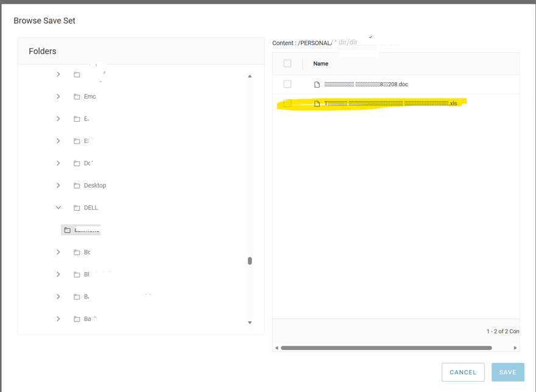Tick the select-all checkbox beside Name
The width and height of the screenshot is (536, 392).
click(x=287, y=63)
